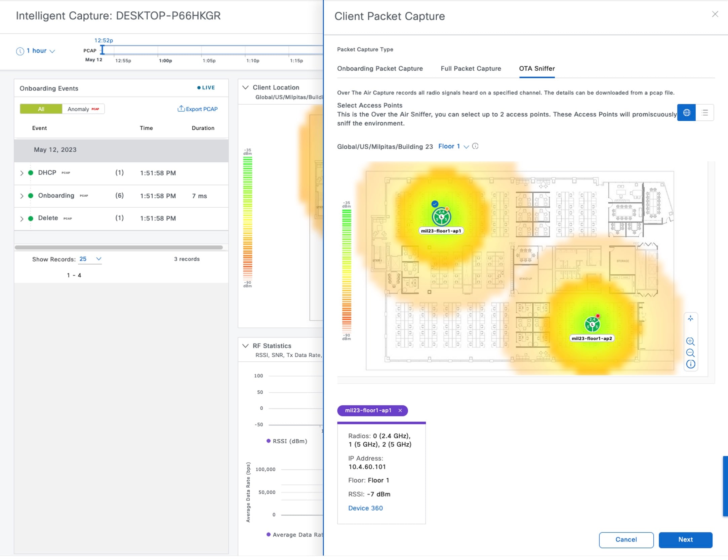The height and width of the screenshot is (560, 728).
Task: Toggle the All events filter
Action: [x=41, y=109]
